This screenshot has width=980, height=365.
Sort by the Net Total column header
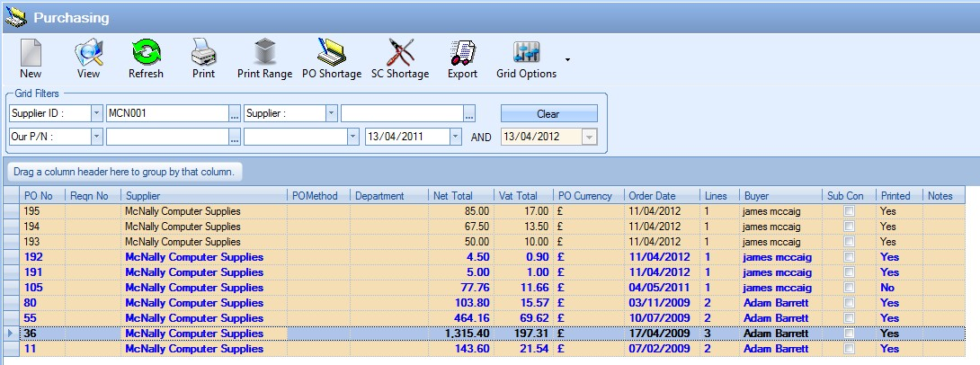pyautogui.click(x=453, y=196)
